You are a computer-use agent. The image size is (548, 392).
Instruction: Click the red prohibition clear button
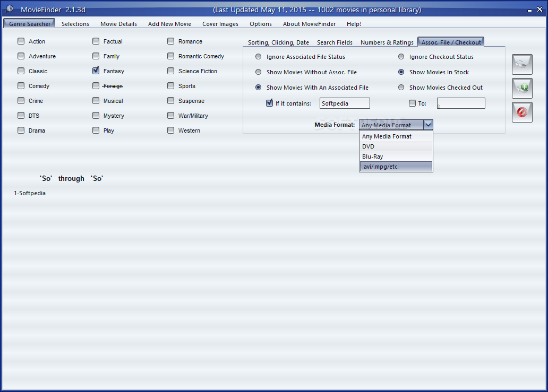522,112
